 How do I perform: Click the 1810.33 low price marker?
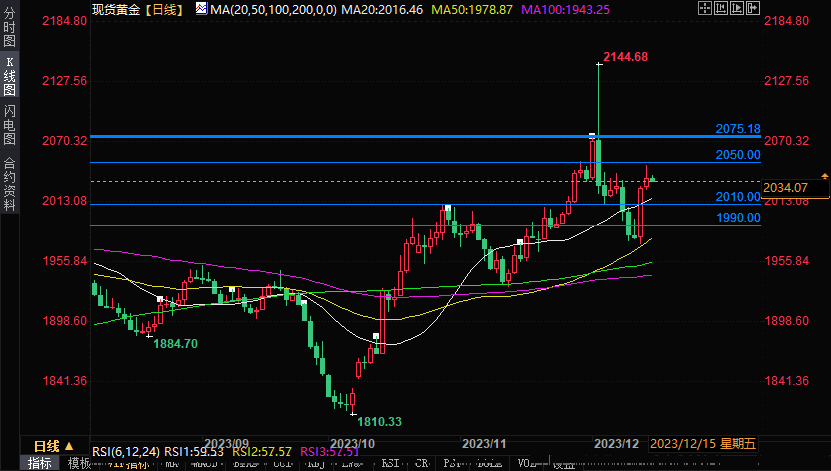[379, 422]
